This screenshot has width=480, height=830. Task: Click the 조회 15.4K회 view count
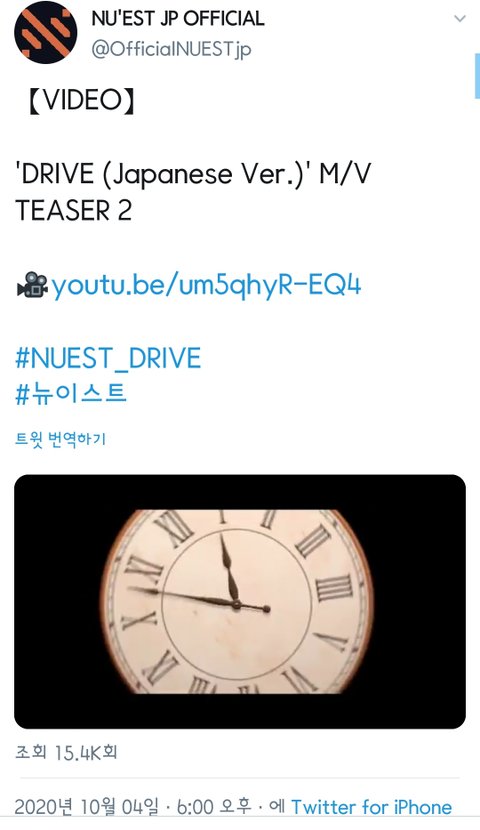[x=66, y=752]
